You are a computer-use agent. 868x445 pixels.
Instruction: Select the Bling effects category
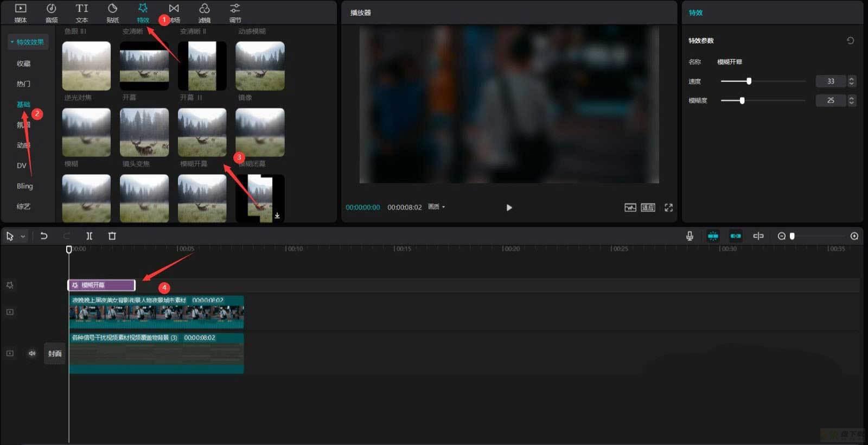(x=24, y=186)
